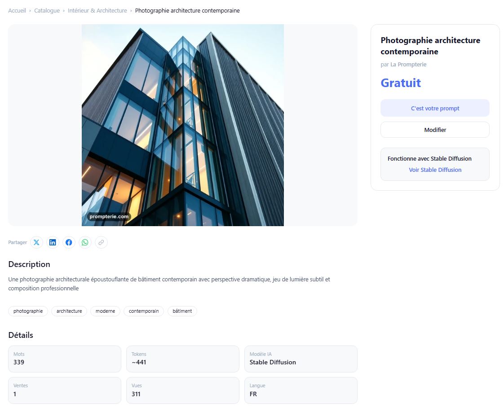Click the C'est votre prompt button
Image resolution: width=504 pixels, height=420 pixels.
(x=435, y=108)
